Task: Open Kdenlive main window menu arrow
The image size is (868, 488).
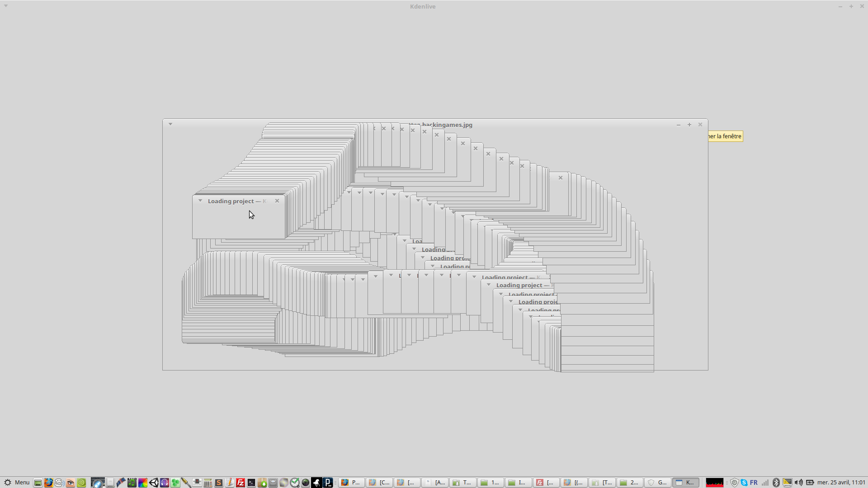Action: tap(6, 6)
